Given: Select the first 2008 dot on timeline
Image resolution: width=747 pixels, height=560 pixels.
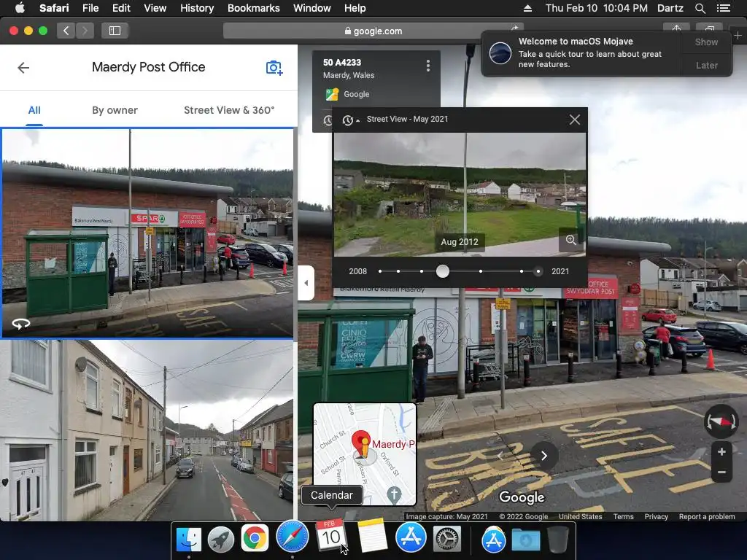Looking at the screenshot, I should point(380,271).
